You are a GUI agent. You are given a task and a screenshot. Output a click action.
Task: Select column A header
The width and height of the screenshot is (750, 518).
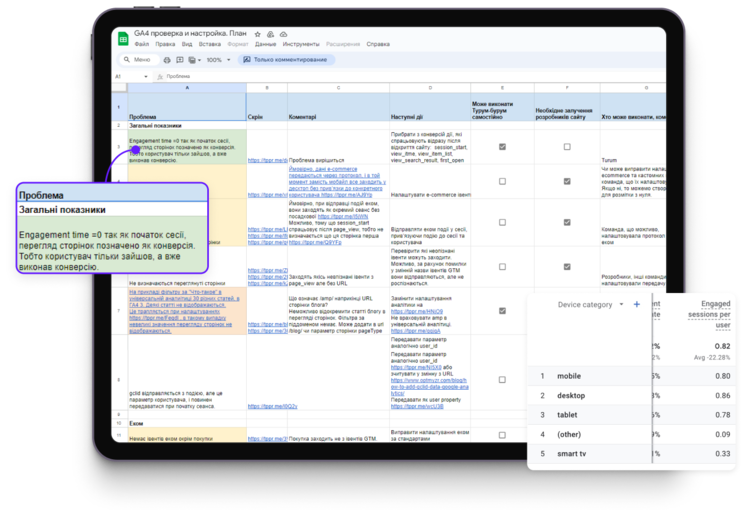tap(187, 88)
